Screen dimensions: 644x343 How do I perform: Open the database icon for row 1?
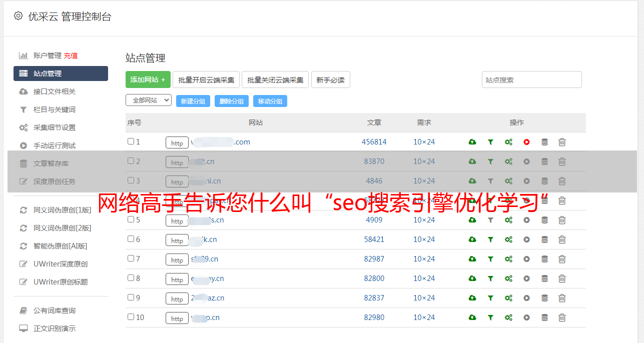[544, 142]
